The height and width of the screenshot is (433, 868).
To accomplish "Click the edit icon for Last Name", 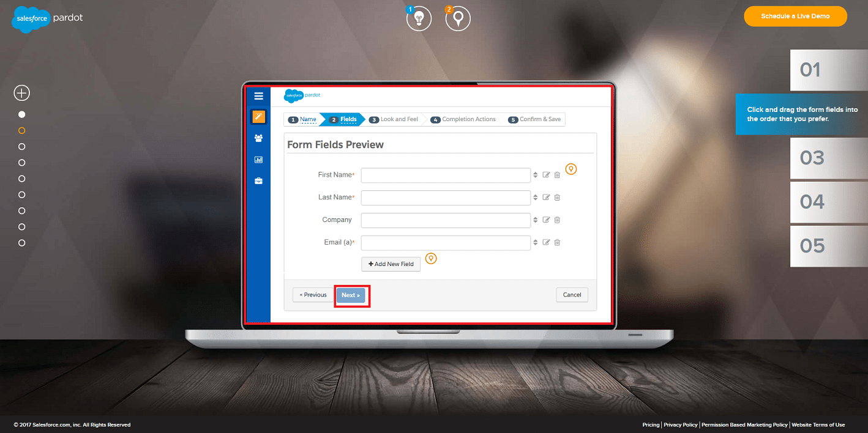I will coord(547,198).
